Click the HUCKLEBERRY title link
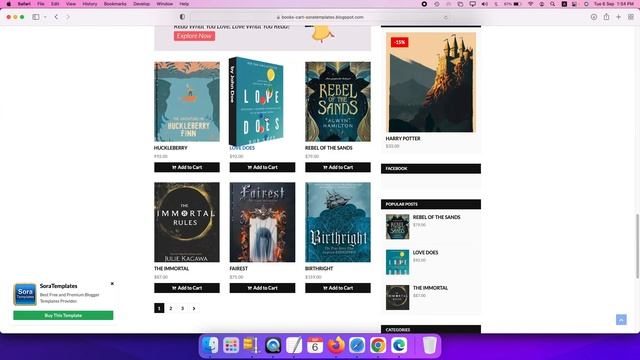 coord(171,148)
